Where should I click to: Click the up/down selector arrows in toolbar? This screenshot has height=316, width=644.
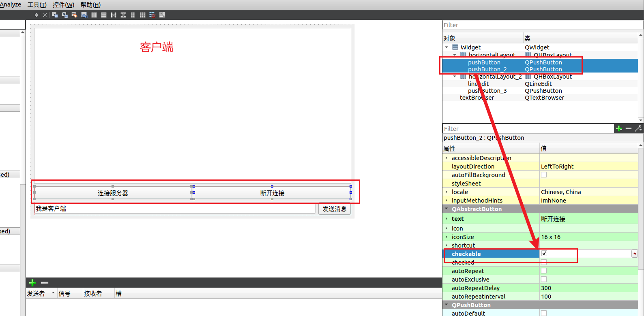36,15
